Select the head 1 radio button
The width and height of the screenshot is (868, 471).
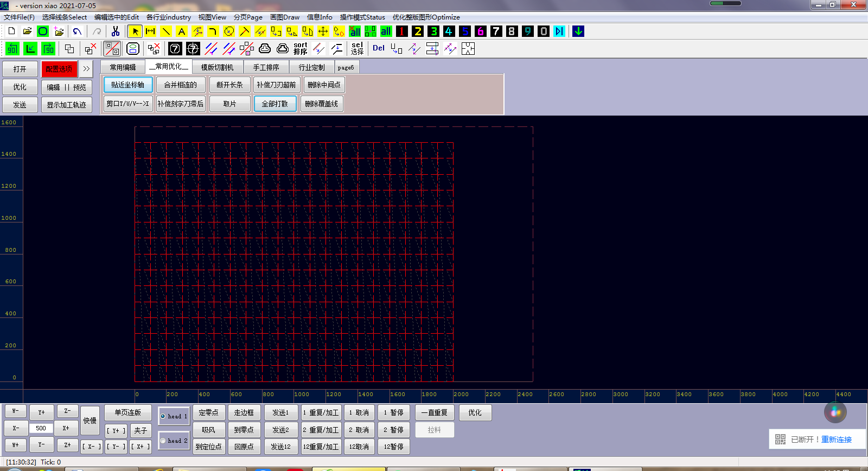(x=163, y=416)
